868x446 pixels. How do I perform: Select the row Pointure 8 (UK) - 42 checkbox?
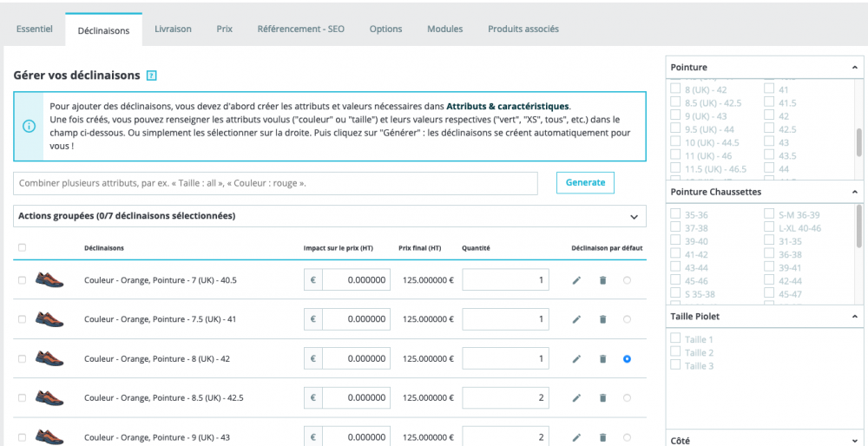[x=23, y=359]
